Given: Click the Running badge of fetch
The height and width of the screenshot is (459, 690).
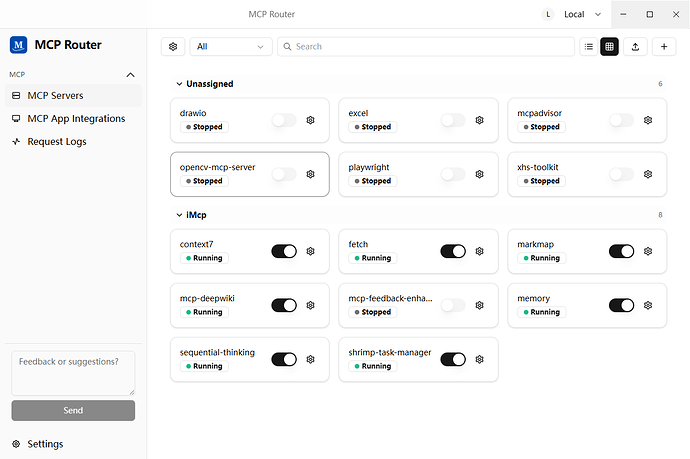Looking at the screenshot, I should [x=373, y=258].
